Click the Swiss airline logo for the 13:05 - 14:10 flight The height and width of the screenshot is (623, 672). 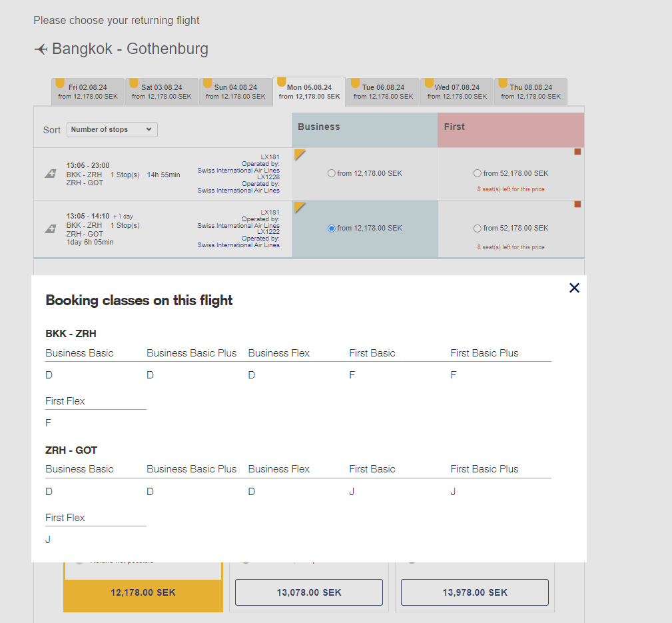click(x=50, y=229)
